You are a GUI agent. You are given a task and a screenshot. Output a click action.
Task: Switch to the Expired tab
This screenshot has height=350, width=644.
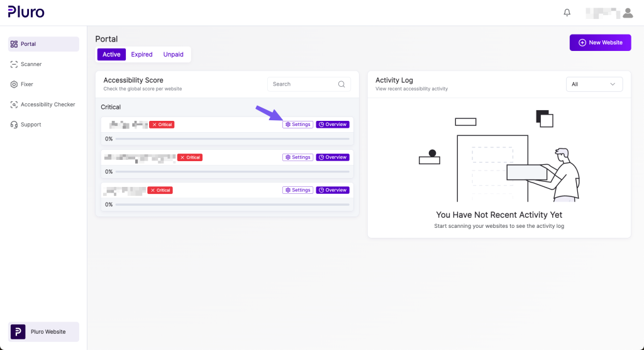pos(142,55)
